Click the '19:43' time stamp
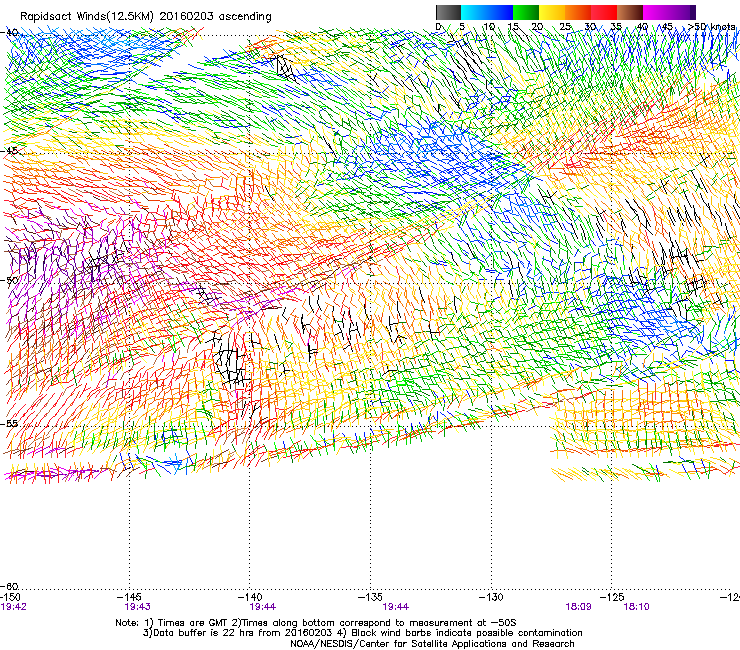This screenshot has width=740, height=650. click(137, 607)
